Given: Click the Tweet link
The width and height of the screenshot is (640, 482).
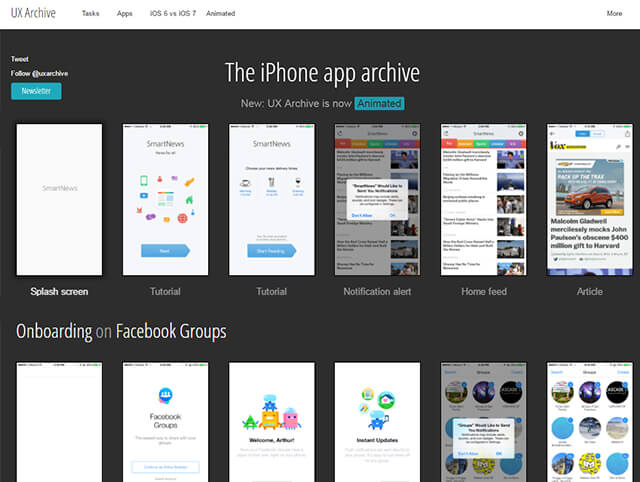Looking at the screenshot, I should point(20,59).
